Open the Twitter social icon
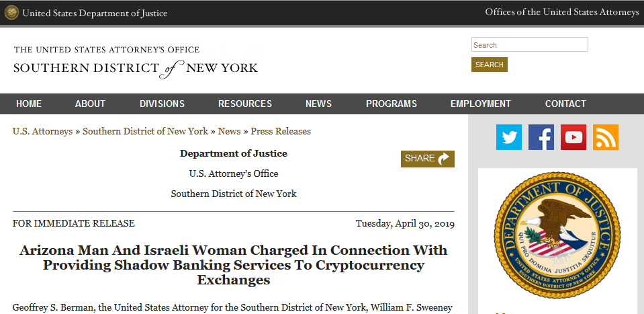Screen dimensions: 644x314 pyautogui.click(x=508, y=137)
